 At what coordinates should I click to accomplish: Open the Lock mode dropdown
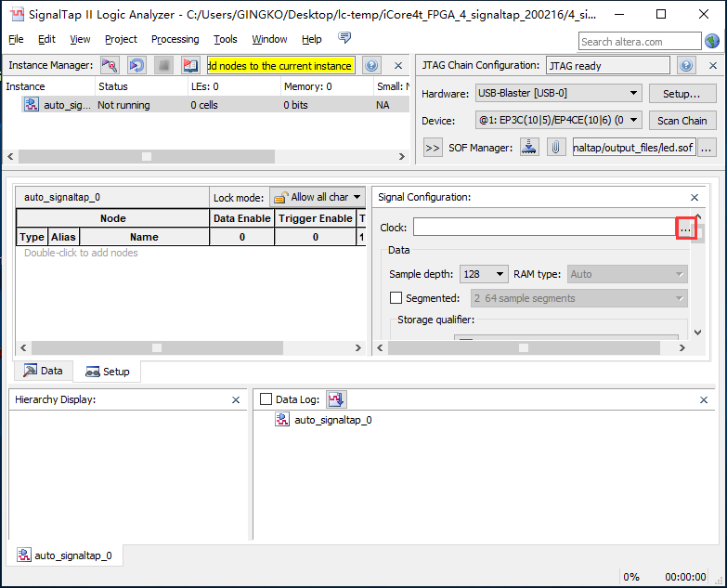pos(318,197)
